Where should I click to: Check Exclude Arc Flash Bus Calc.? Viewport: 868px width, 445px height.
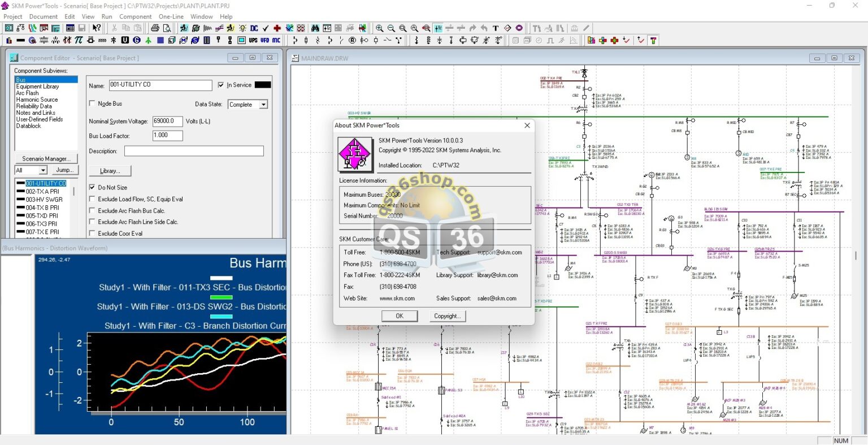[93, 210]
